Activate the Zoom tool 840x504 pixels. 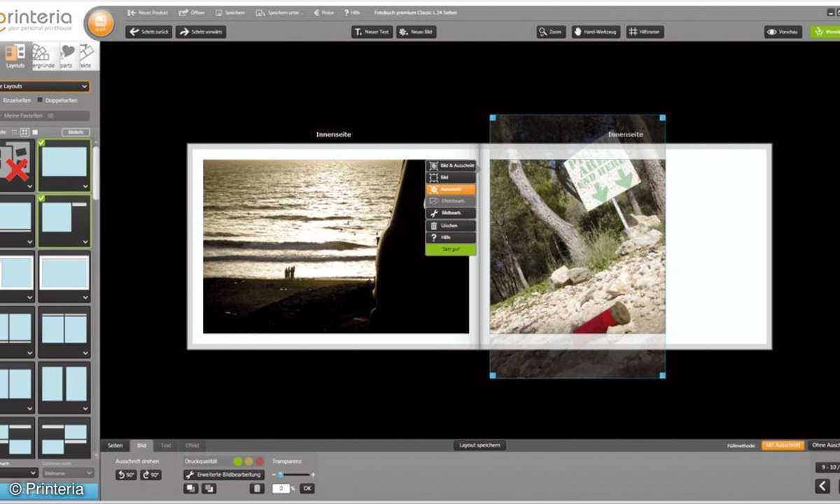point(552,31)
